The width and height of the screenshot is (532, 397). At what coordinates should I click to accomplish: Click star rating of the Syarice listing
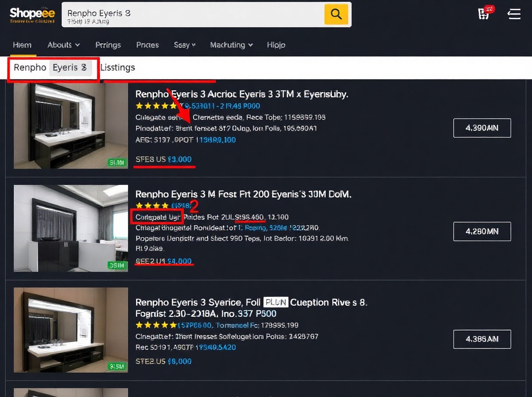click(156, 325)
